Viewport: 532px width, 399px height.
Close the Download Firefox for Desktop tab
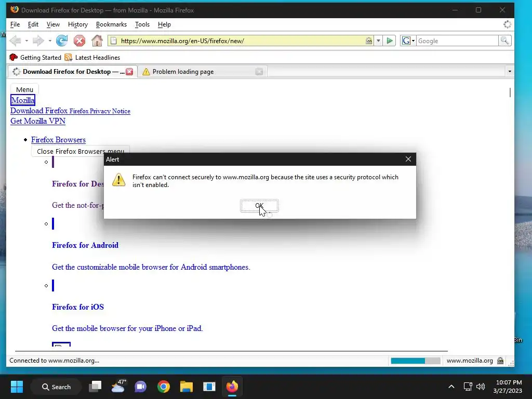[x=129, y=72]
